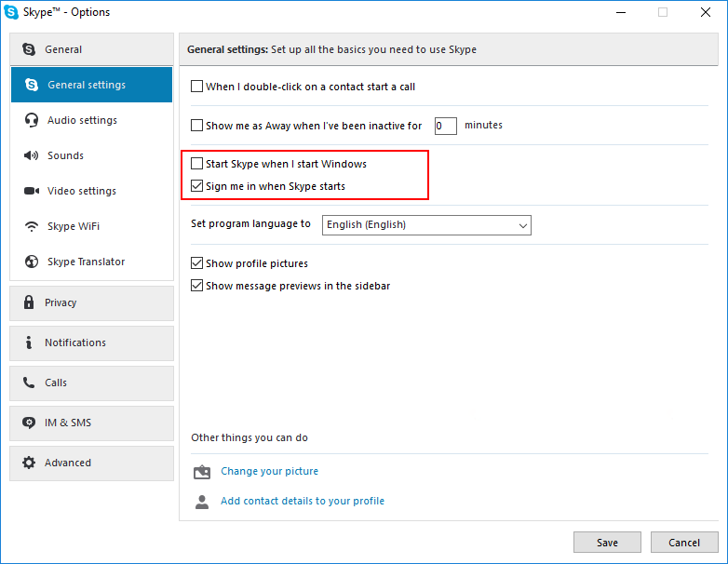Enable Start Skype when I start Windows
This screenshot has height=564, width=728.
[x=196, y=164]
